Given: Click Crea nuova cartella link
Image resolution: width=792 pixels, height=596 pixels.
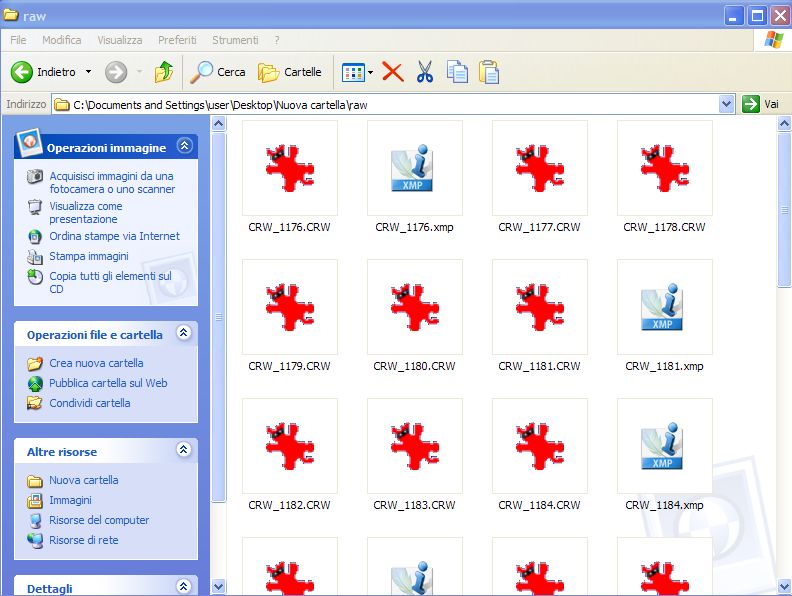Looking at the screenshot, I should 96,363.
